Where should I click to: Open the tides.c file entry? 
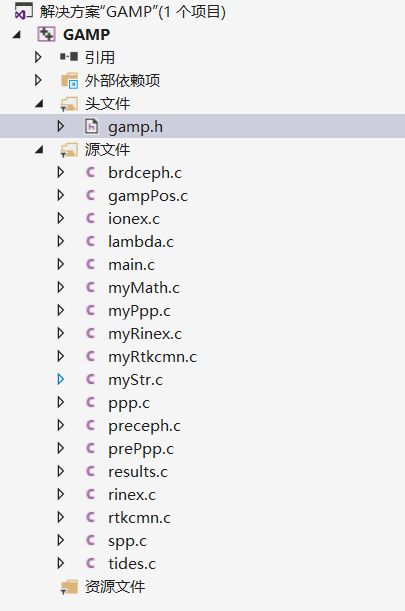tap(132, 563)
